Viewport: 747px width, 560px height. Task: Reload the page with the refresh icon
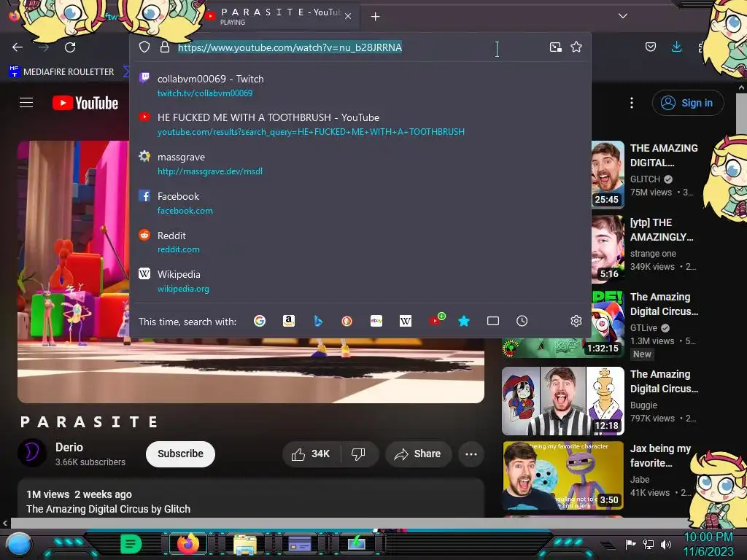(70, 47)
